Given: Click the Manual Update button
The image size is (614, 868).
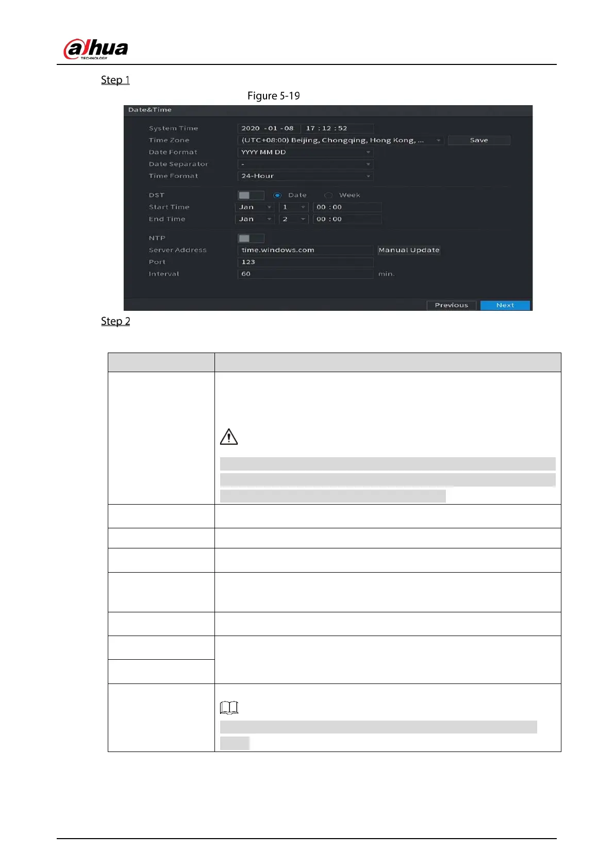Looking at the screenshot, I should click(x=409, y=250).
